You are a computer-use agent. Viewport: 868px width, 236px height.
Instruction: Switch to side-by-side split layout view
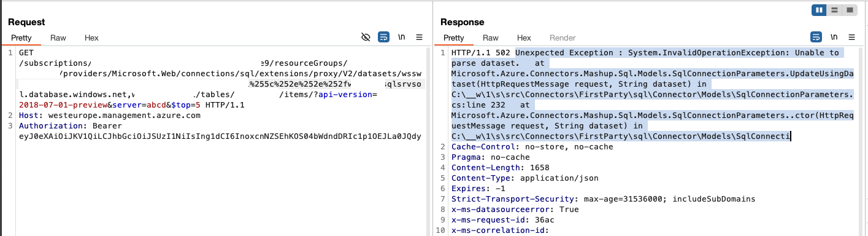coord(819,10)
